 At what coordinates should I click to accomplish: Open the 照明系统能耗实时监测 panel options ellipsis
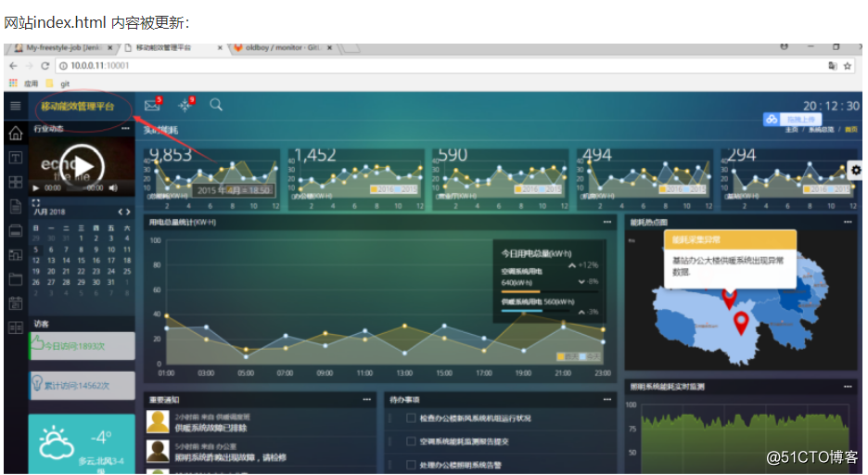[x=848, y=387]
